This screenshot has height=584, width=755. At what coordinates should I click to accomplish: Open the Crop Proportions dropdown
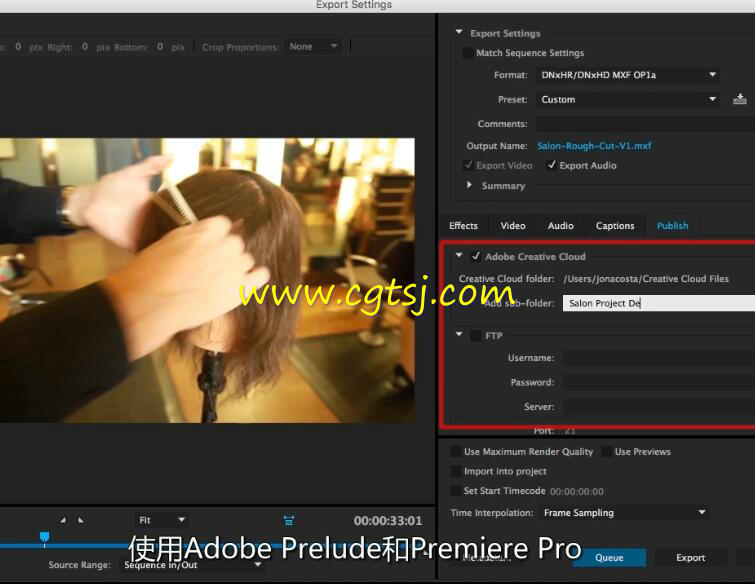313,47
